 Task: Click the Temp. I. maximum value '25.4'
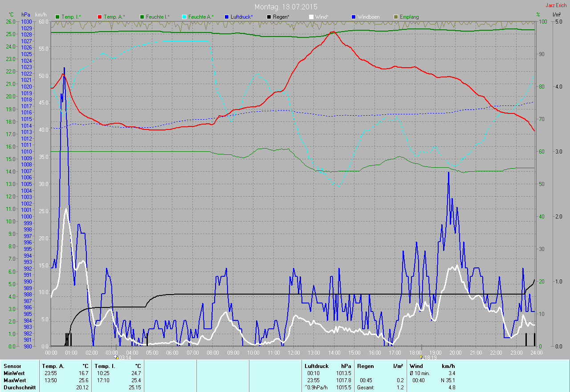pyautogui.click(x=136, y=380)
